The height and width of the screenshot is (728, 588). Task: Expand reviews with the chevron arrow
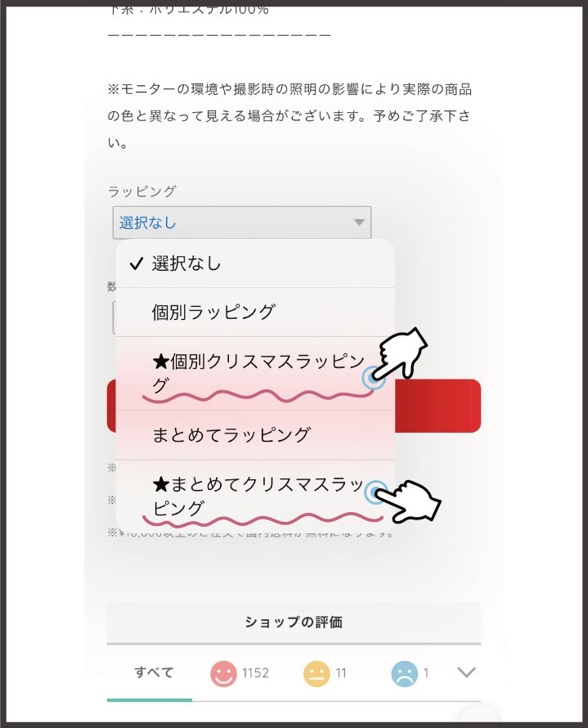pyautogui.click(x=466, y=672)
